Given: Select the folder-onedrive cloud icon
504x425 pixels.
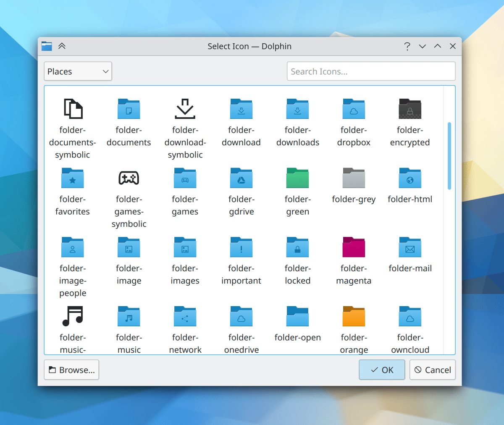Looking at the screenshot, I should pos(241,316).
